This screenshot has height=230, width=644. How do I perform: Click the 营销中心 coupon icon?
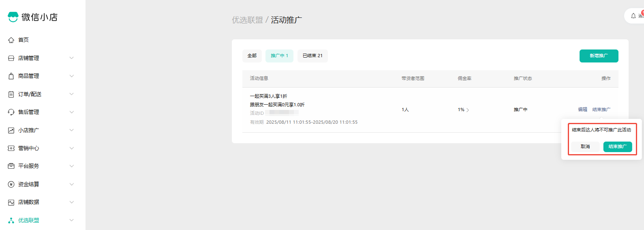(11, 148)
